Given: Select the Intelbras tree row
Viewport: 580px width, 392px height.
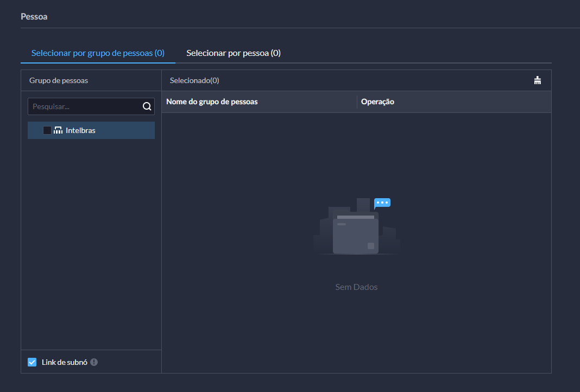Looking at the screenshot, I should pos(91,130).
